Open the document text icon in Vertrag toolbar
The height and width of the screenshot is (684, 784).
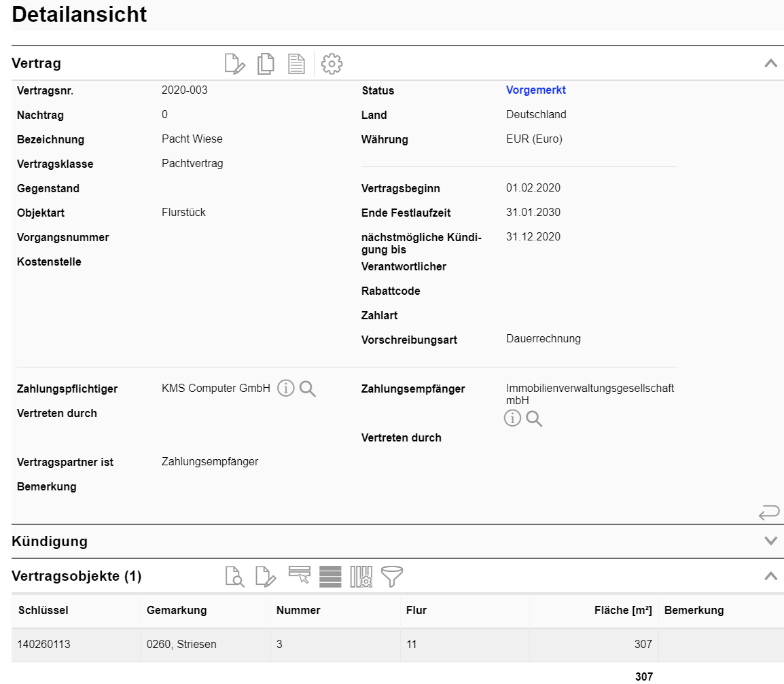296,64
